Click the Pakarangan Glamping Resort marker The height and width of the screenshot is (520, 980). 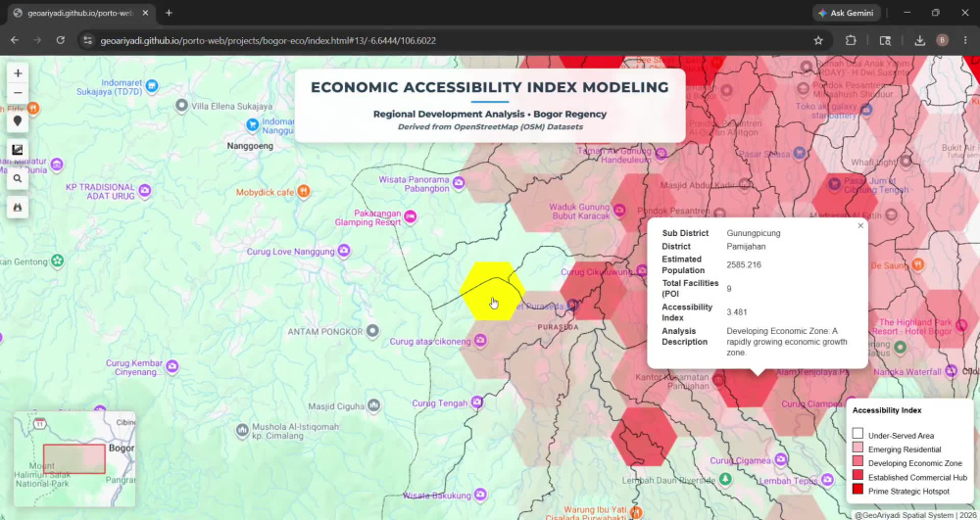click(x=410, y=216)
